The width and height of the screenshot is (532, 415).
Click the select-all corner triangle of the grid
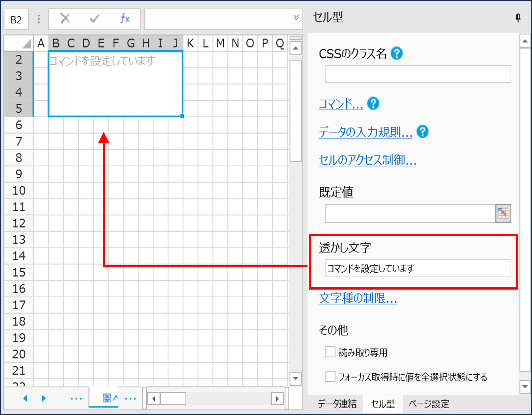(26, 44)
